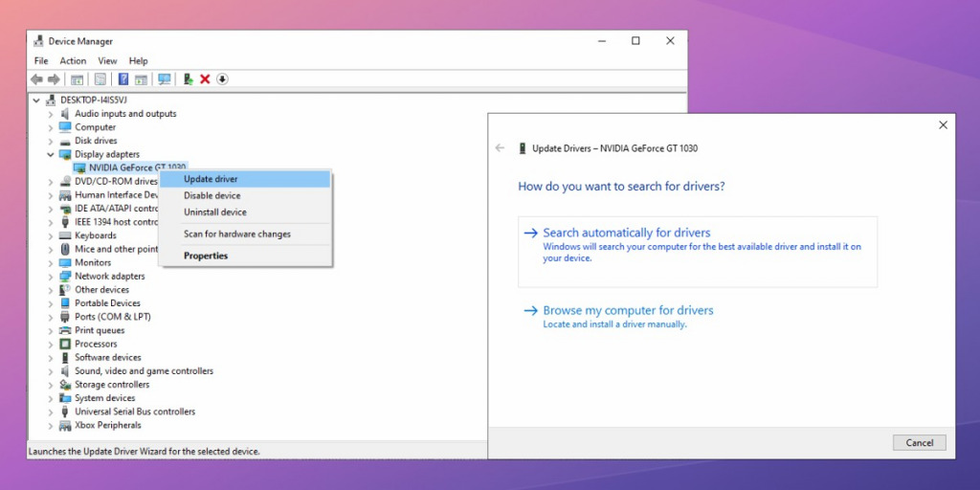
Task: Select the Disk drives tree row
Action: coord(96,141)
